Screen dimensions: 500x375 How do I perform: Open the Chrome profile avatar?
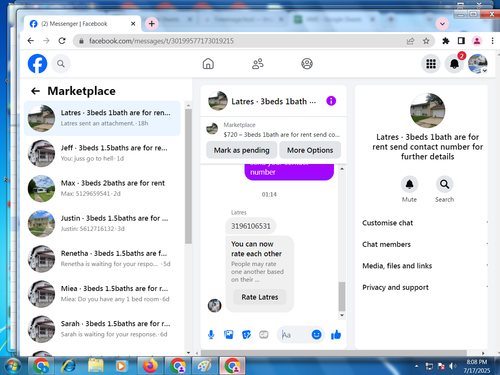(x=477, y=41)
